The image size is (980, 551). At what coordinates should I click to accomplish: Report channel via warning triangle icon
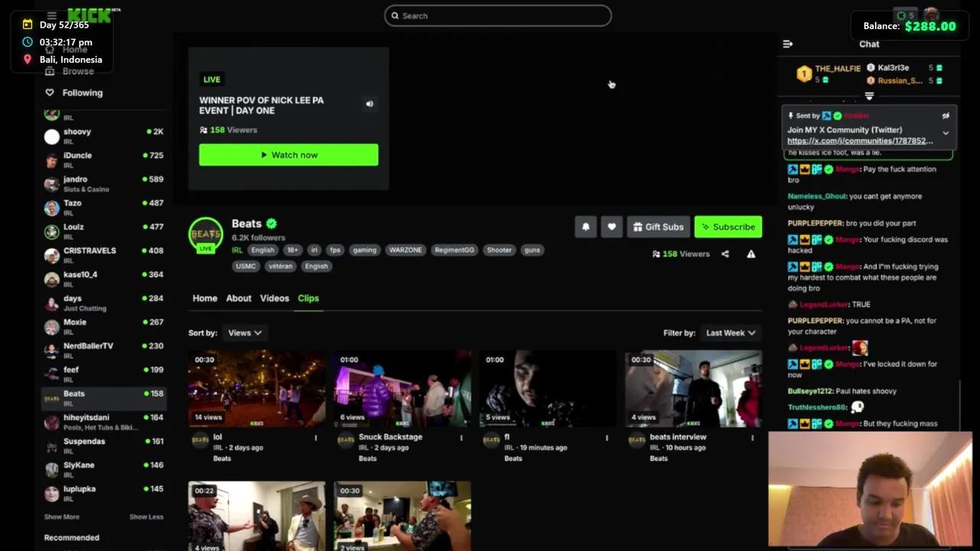click(751, 254)
